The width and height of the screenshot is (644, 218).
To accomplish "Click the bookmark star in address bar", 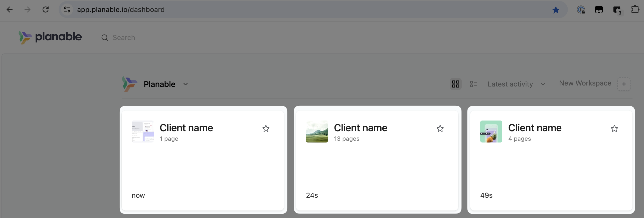I will [x=556, y=10].
